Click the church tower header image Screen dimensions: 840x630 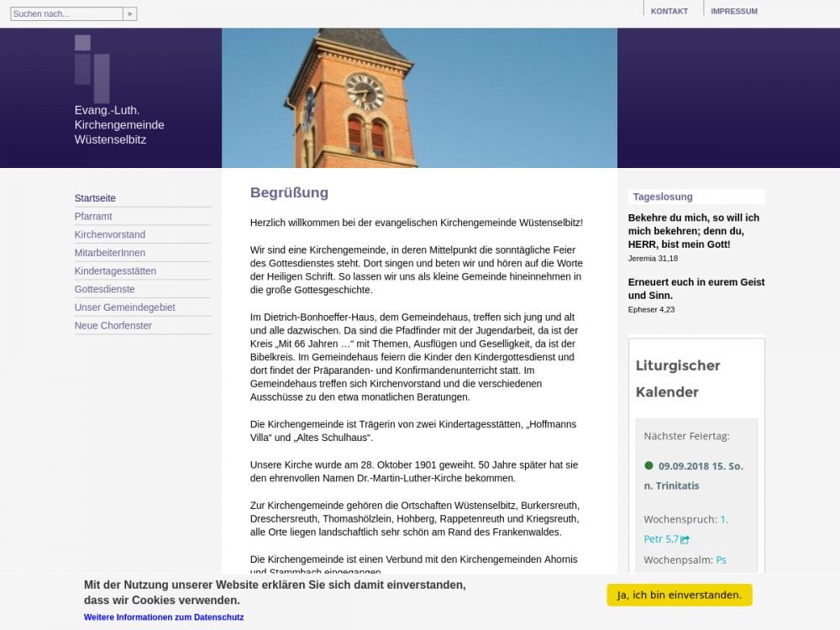419,97
